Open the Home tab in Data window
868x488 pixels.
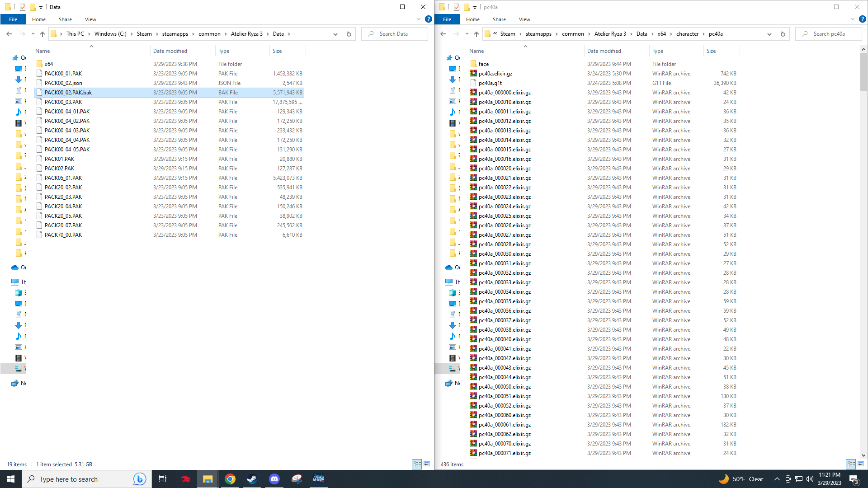pyautogui.click(x=39, y=19)
